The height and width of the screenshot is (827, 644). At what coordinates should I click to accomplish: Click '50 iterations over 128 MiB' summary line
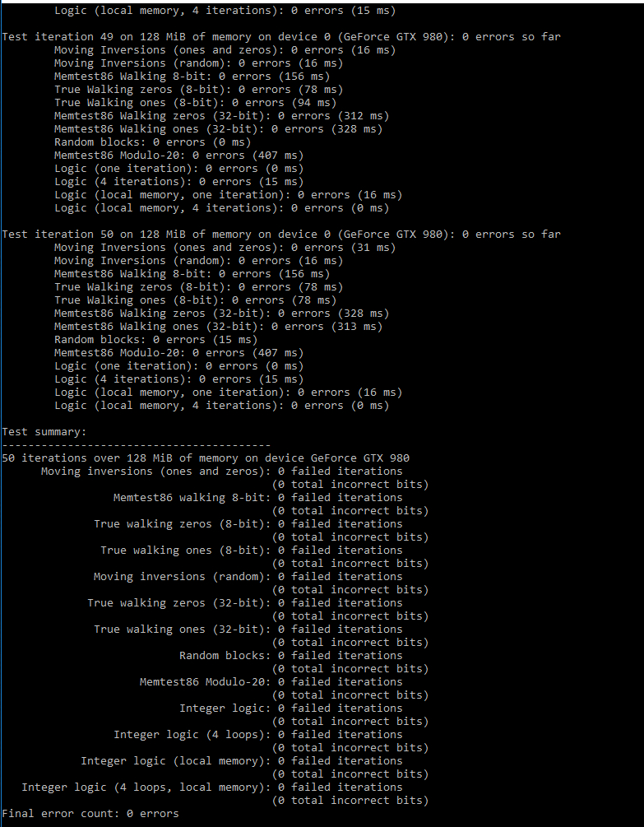pyautogui.click(x=206, y=458)
